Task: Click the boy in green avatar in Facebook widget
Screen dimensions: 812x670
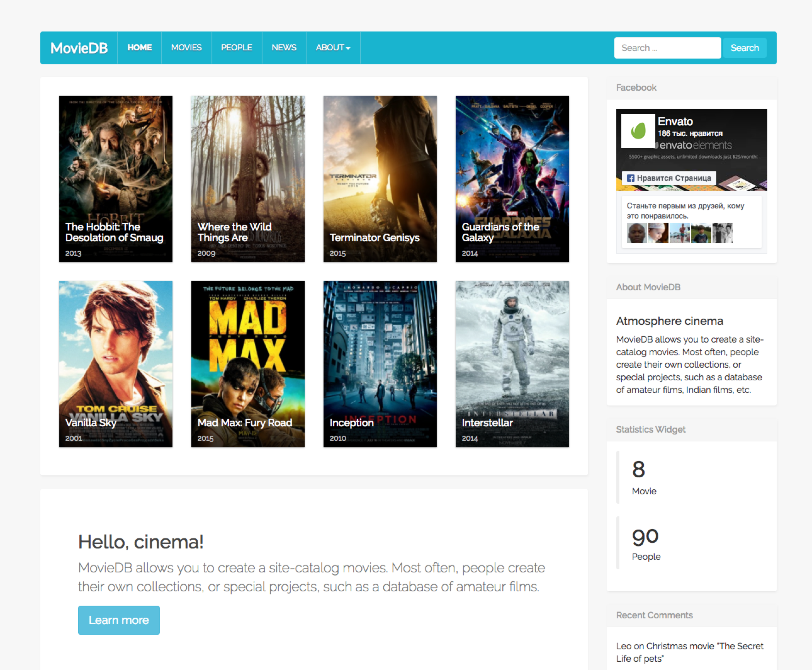Action: coord(701,233)
